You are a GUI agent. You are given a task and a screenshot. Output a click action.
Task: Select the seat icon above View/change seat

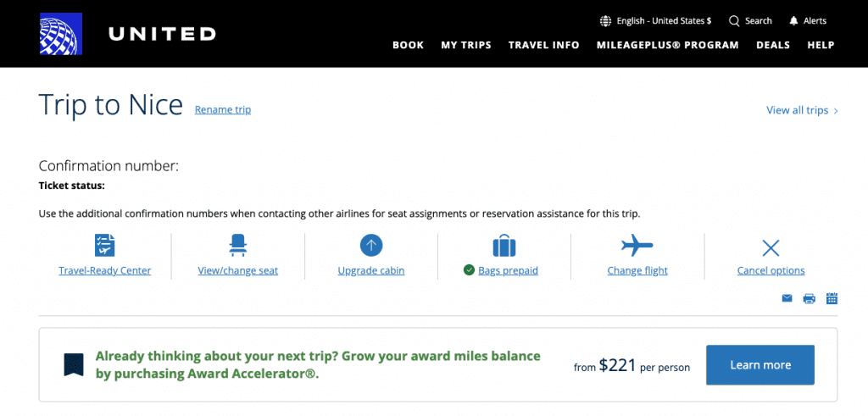tap(238, 245)
